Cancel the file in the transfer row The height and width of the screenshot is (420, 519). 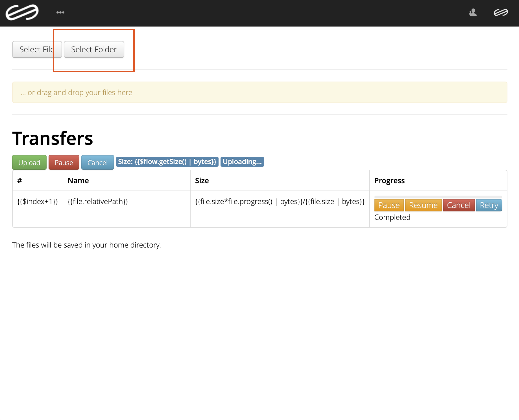(459, 205)
